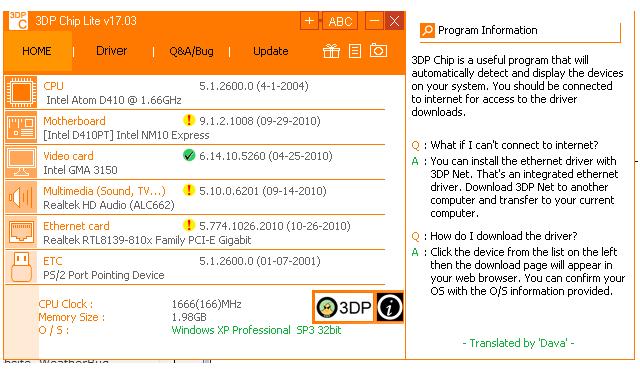
Task: Click the Program Information magnifier icon
Action: [427, 30]
